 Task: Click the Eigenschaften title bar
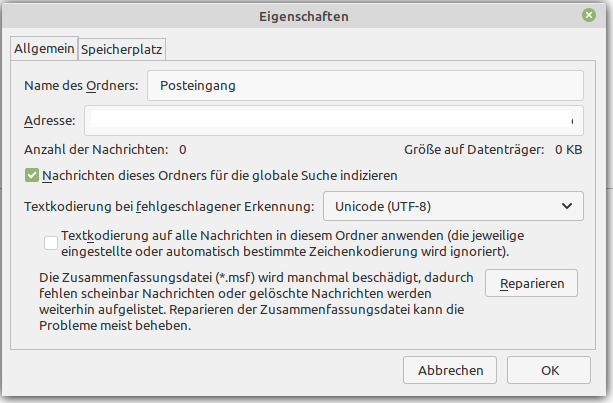tap(306, 16)
